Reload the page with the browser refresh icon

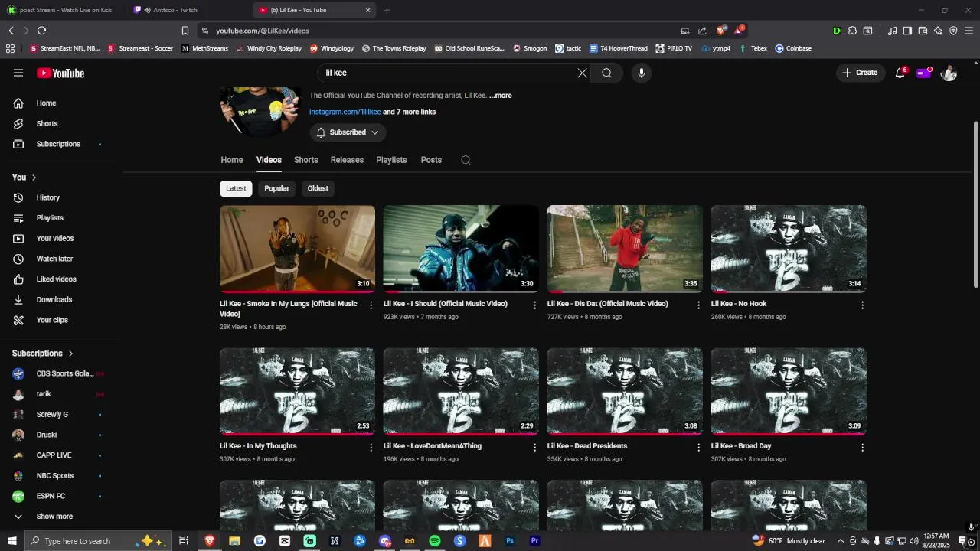click(41, 31)
